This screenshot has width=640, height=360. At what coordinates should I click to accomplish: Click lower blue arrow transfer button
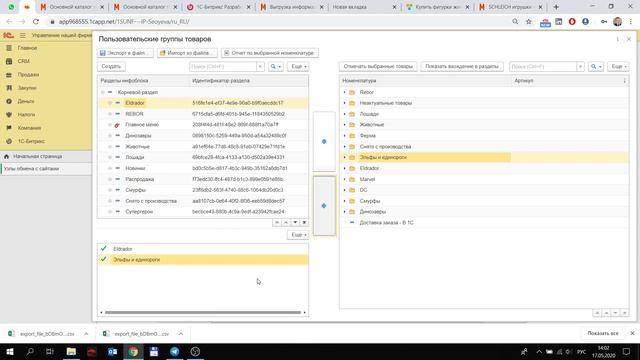pyautogui.click(x=324, y=206)
